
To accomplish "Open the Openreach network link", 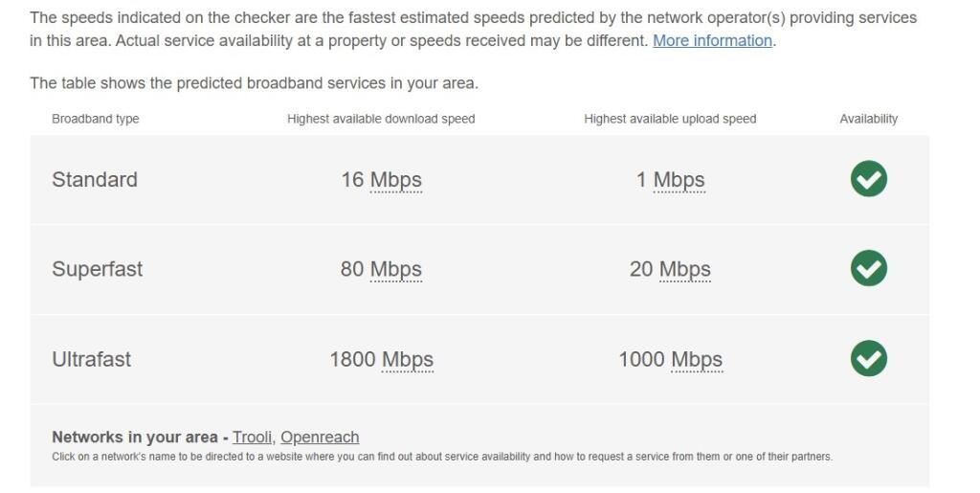I will (x=320, y=437).
